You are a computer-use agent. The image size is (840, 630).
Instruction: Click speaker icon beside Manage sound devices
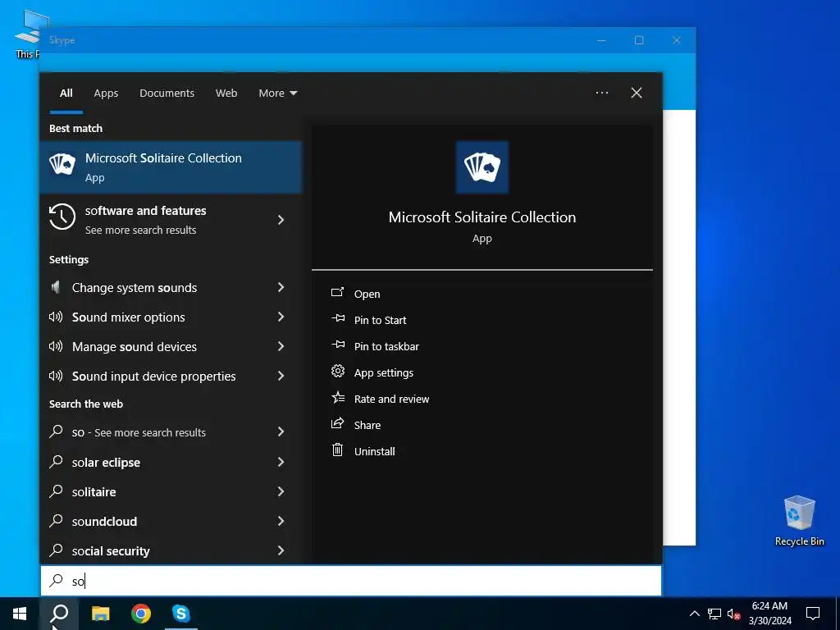pyautogui.click(x=56, y=346)
